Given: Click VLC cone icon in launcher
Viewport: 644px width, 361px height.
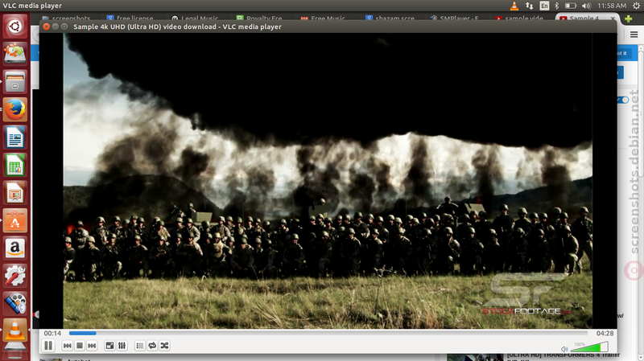Looking at the screenshot, I should [14, 330].
